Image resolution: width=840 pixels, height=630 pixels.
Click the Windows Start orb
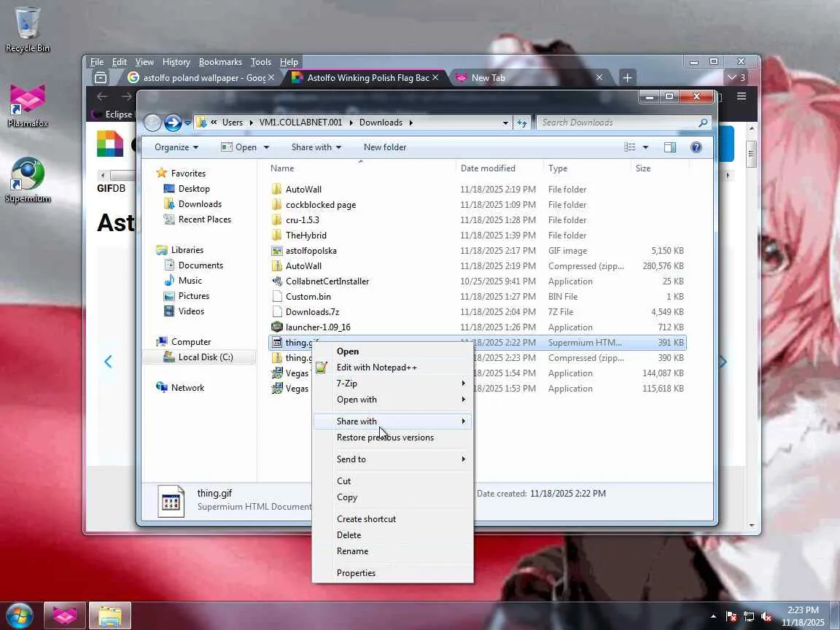pos(20,615)
